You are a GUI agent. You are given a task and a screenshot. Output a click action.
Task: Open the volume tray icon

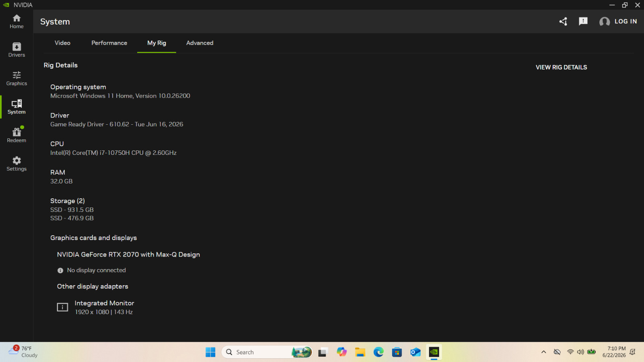coord(580,352)
